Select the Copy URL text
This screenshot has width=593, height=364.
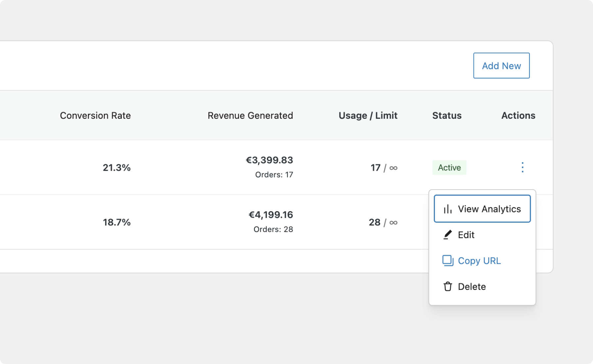(479, 261)
